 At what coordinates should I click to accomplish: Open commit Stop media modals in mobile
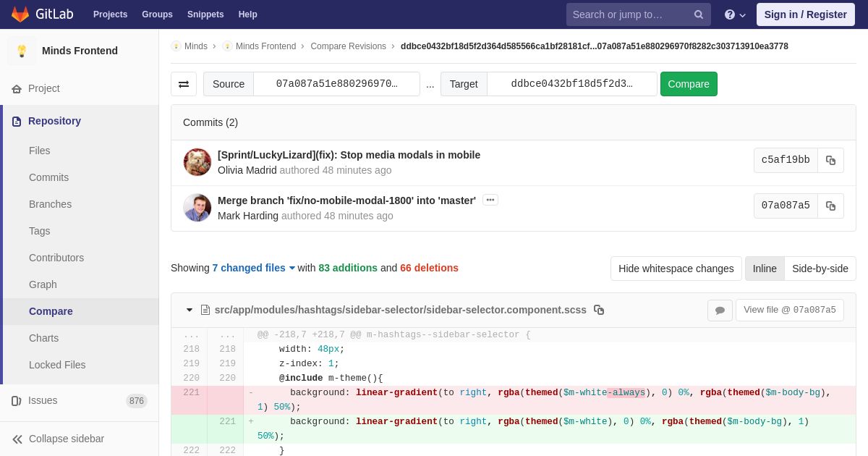pos(349,155)
